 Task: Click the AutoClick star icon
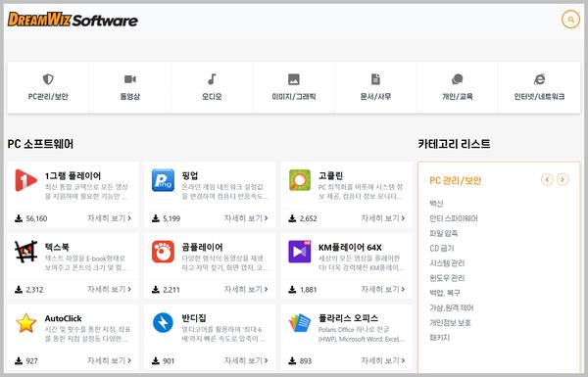25,323
